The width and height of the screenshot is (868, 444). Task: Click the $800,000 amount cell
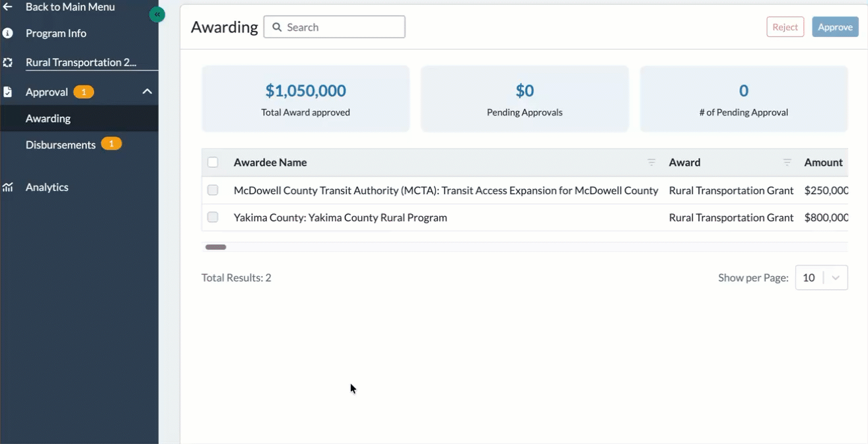click(826, 217)
